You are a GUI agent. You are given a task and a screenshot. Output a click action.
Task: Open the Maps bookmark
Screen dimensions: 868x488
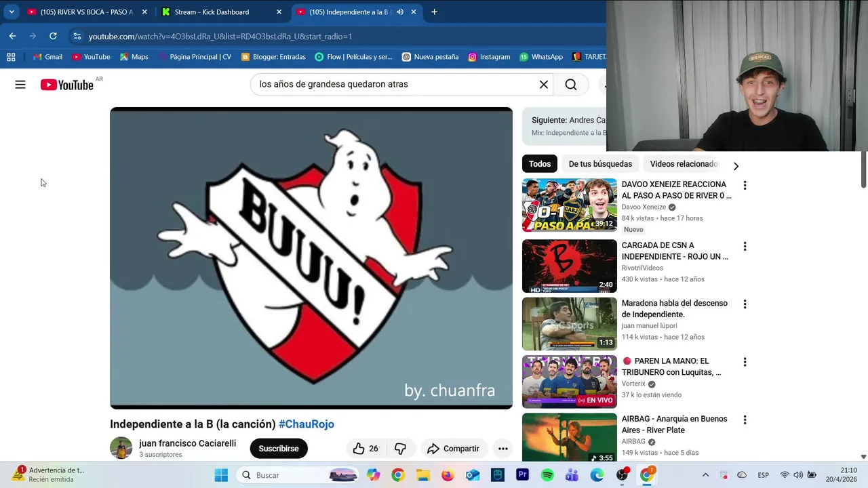(134, 57)
